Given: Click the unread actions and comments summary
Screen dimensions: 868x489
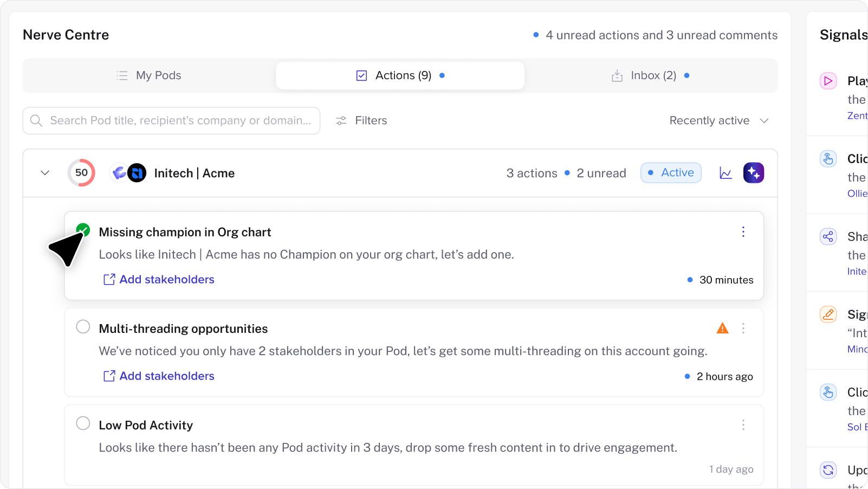Looking at the screenshot, I should pyautogui.click(x=661, y=35).
